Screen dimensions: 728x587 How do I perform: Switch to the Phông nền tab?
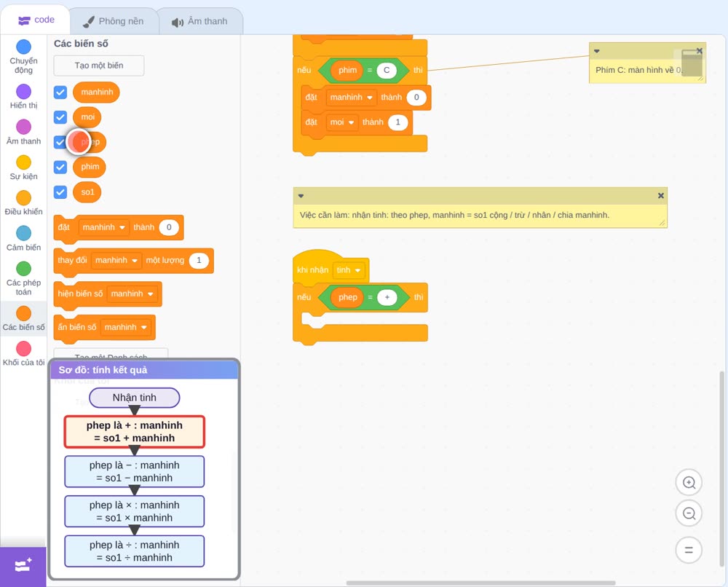point(114,21)
